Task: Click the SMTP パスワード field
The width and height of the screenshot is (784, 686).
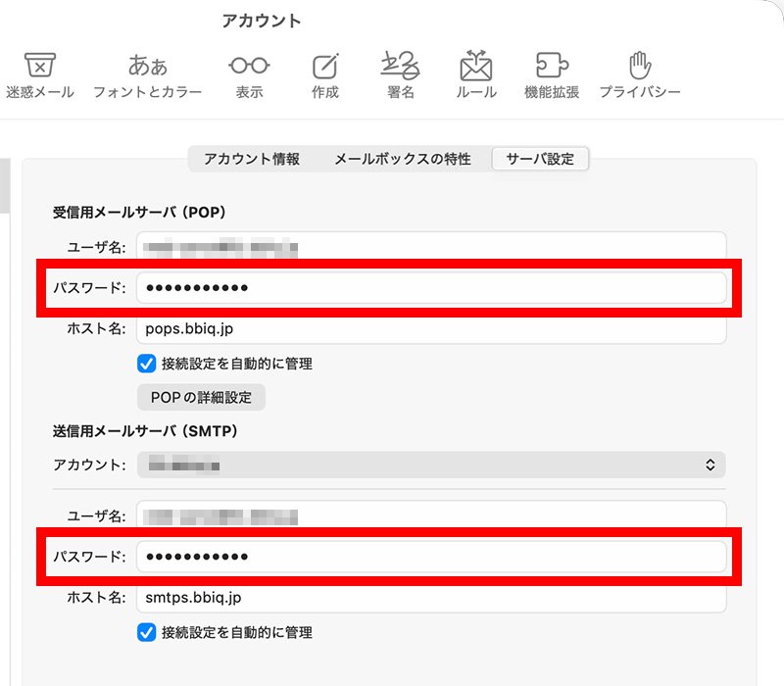Action: [x=431, y=557]
